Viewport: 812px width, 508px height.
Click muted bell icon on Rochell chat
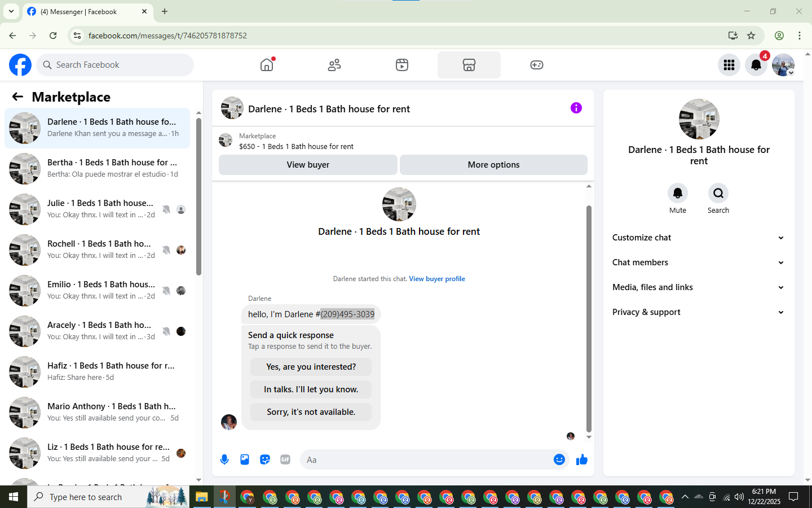point(166,250)
